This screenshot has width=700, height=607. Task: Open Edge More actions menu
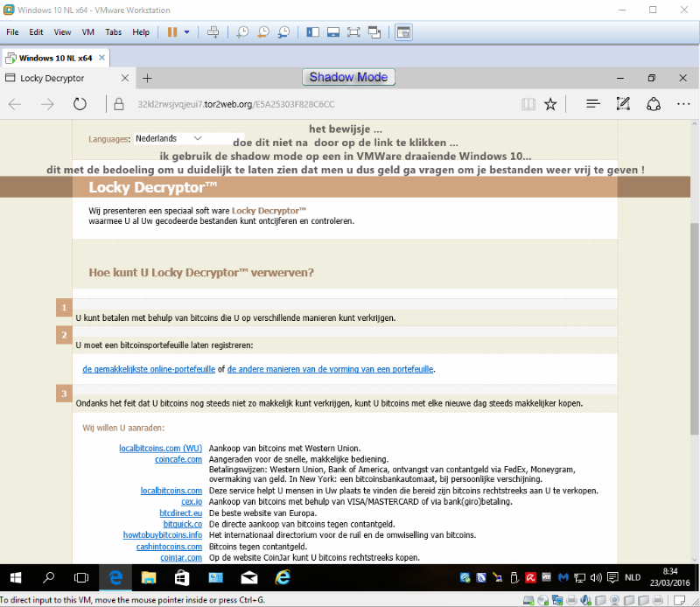[683, 104]
